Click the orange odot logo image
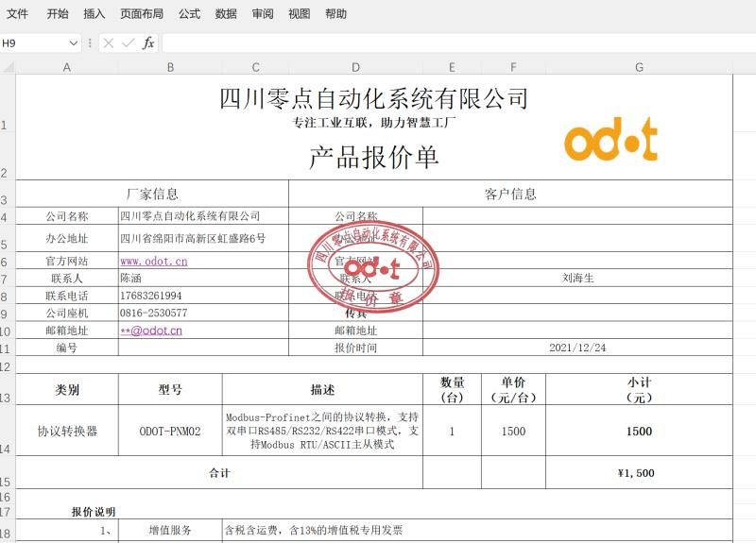The height and width of the screenshot is (543, 756). [610, 139]
